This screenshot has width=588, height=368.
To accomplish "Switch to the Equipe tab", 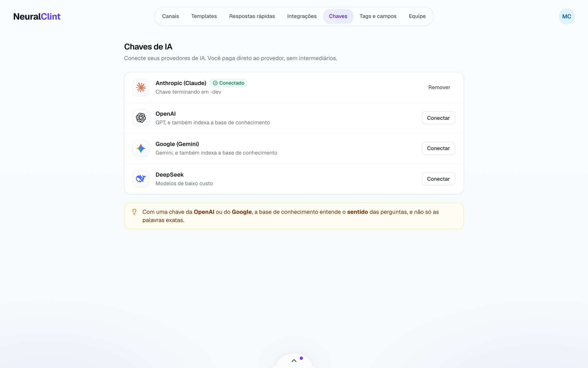I will [417, 16].
